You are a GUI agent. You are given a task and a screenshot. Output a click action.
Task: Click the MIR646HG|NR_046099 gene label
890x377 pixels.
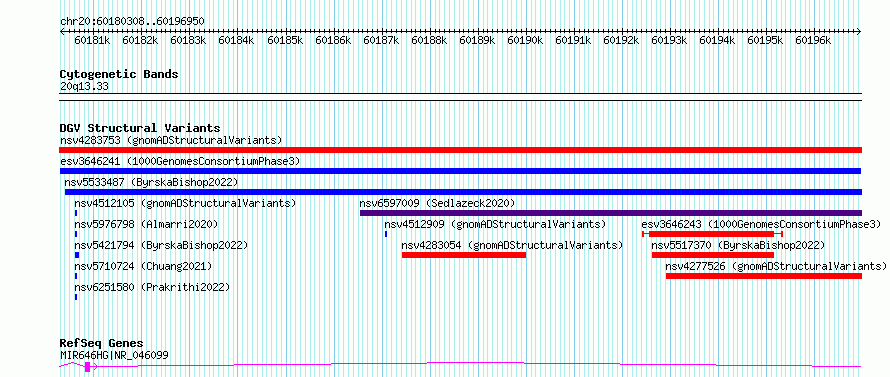coord(114,356)
